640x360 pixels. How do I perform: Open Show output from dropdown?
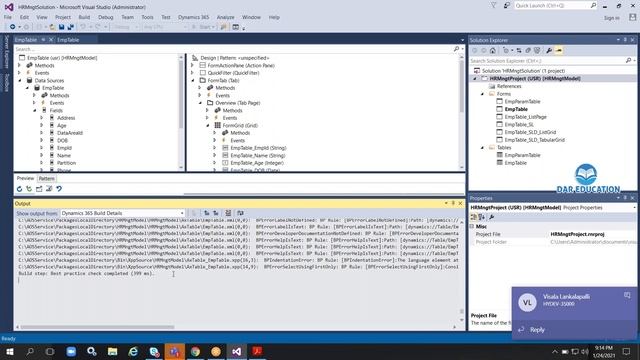(122, 213)
